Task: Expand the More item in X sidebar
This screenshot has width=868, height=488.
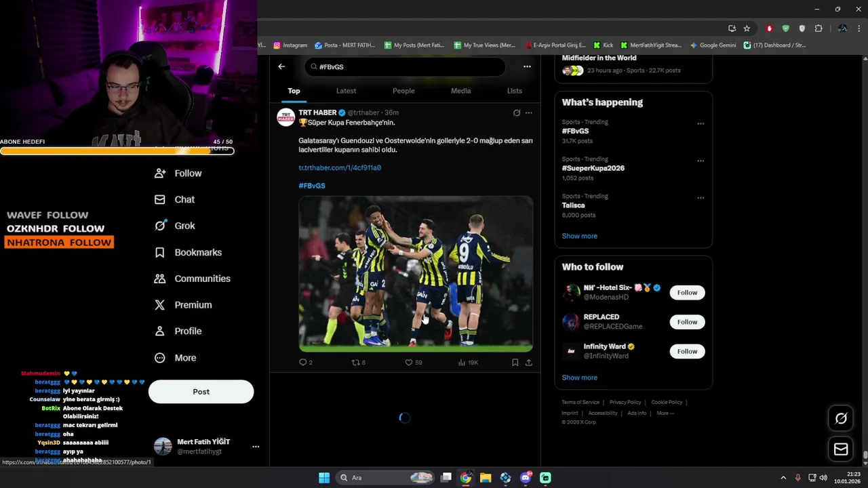Action: 176,358
